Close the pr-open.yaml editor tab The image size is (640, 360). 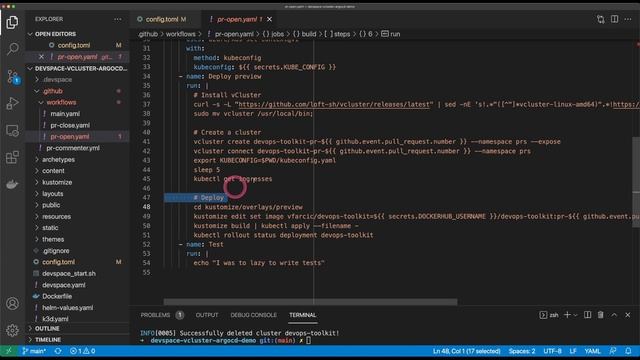(269, 19)
